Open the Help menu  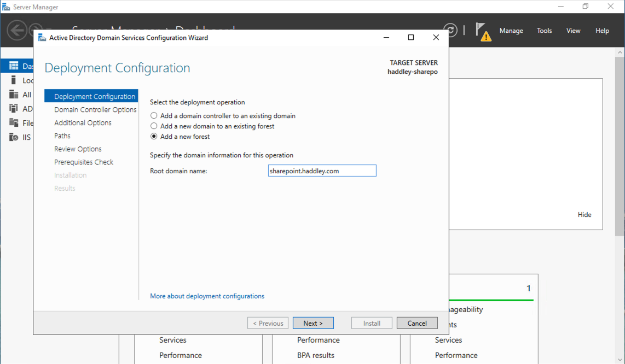coord(602,31)
